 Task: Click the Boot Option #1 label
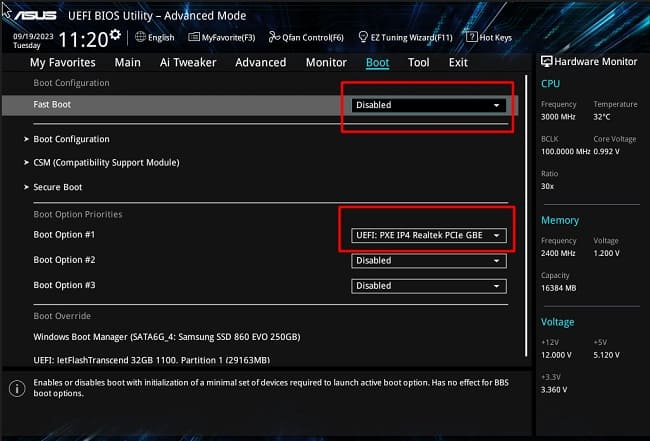pyautogui.click(x=64, y=235)
